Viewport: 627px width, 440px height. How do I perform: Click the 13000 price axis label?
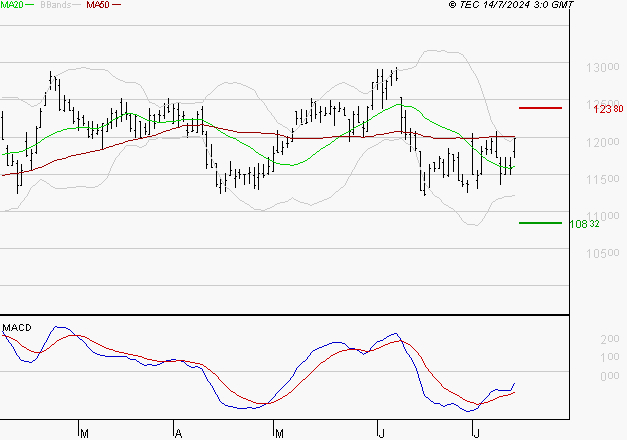603,68
